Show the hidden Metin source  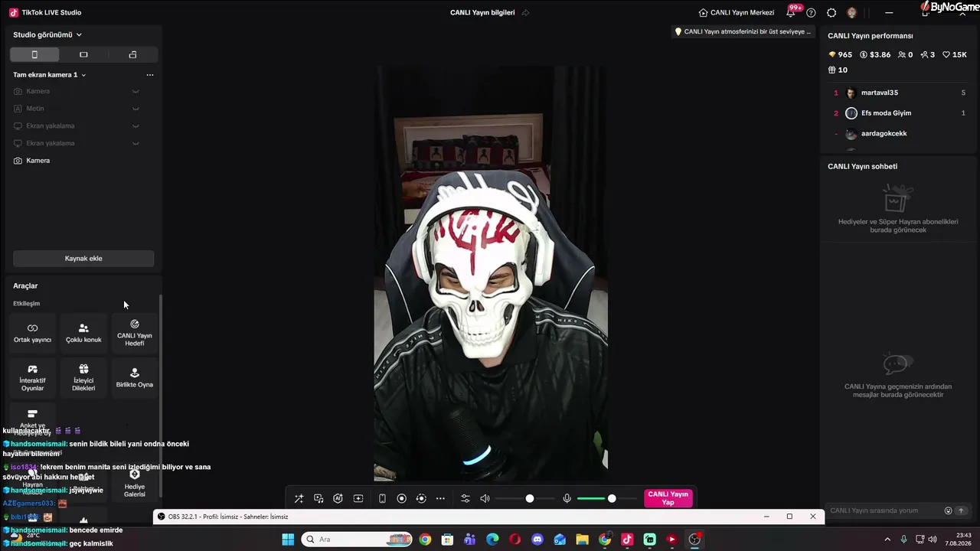tap(136, 109)
